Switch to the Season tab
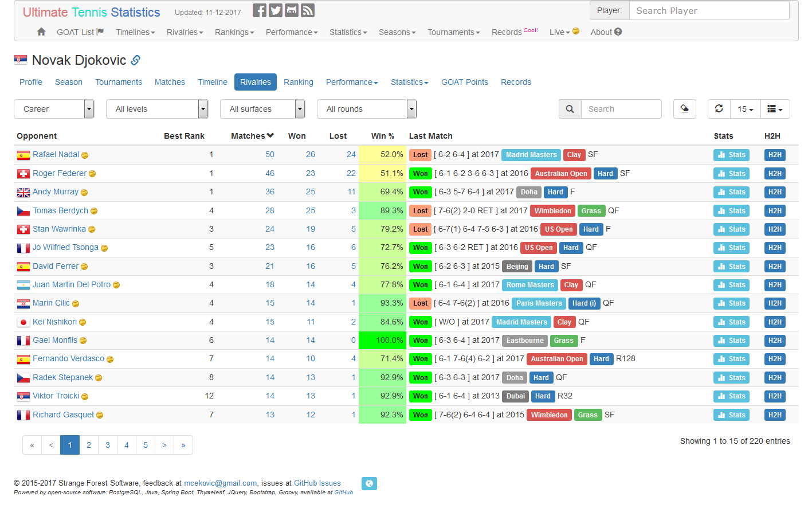 (69, 82)
